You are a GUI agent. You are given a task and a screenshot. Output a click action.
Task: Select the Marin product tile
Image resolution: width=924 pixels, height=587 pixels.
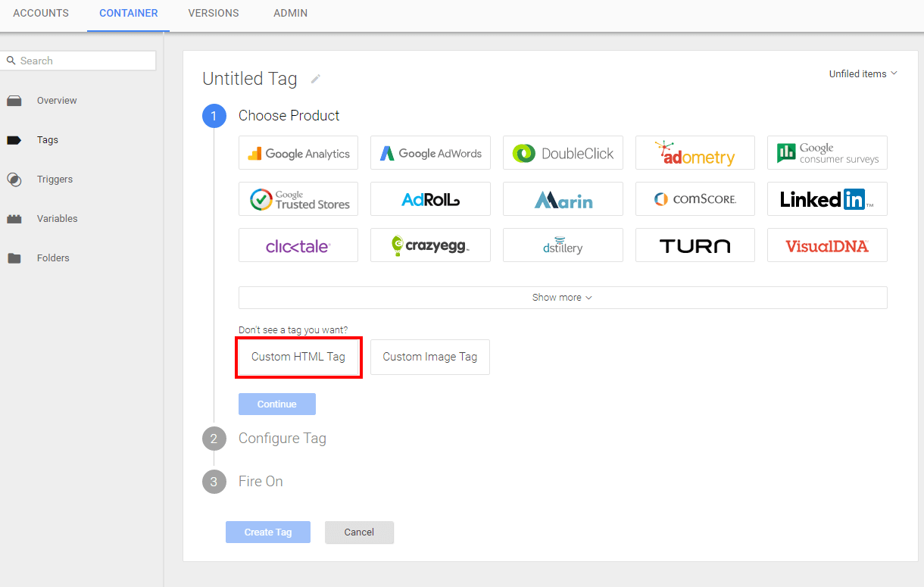pos(563,199)
